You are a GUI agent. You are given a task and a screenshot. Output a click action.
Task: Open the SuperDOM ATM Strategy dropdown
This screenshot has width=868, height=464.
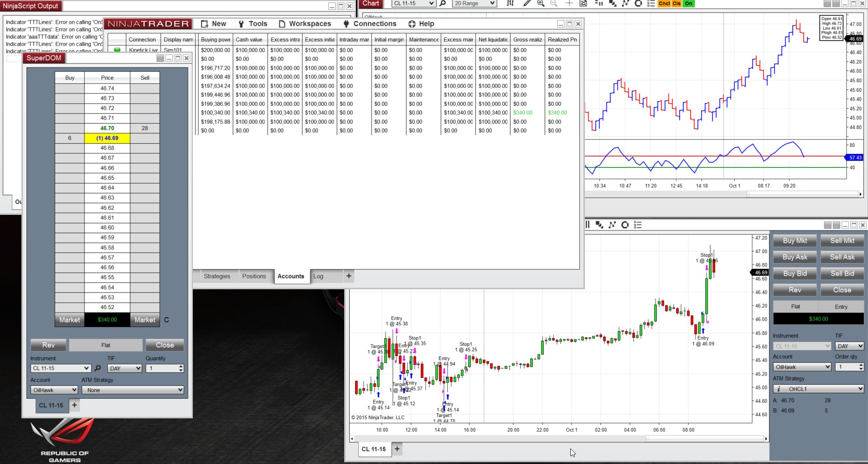click(133, 390)
